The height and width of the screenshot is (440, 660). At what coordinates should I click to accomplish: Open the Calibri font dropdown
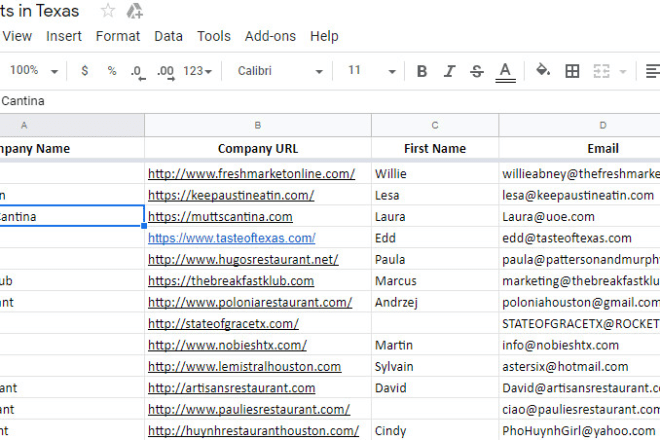(x=280, y=71)
